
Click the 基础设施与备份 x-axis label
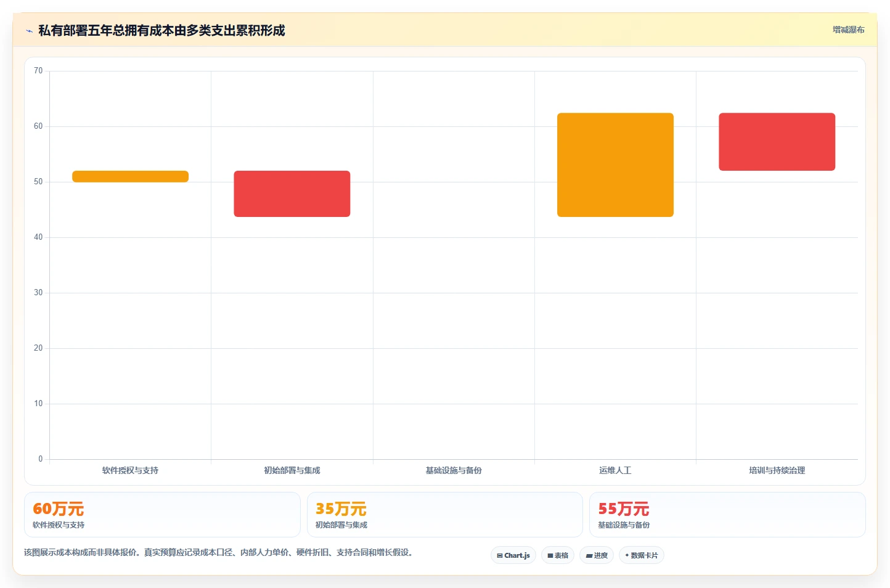454,470
